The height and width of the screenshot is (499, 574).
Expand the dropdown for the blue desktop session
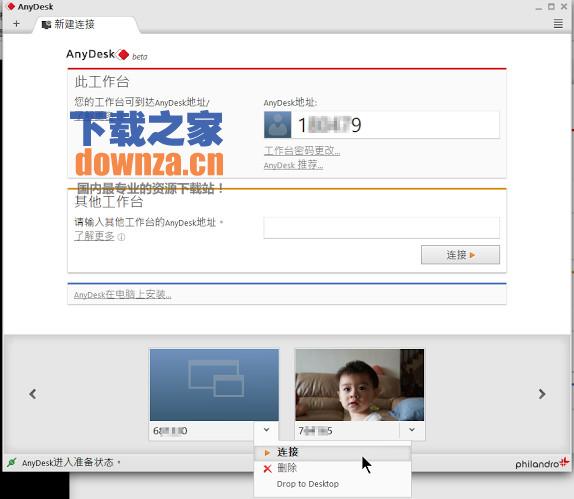click(x=266, y=430)
